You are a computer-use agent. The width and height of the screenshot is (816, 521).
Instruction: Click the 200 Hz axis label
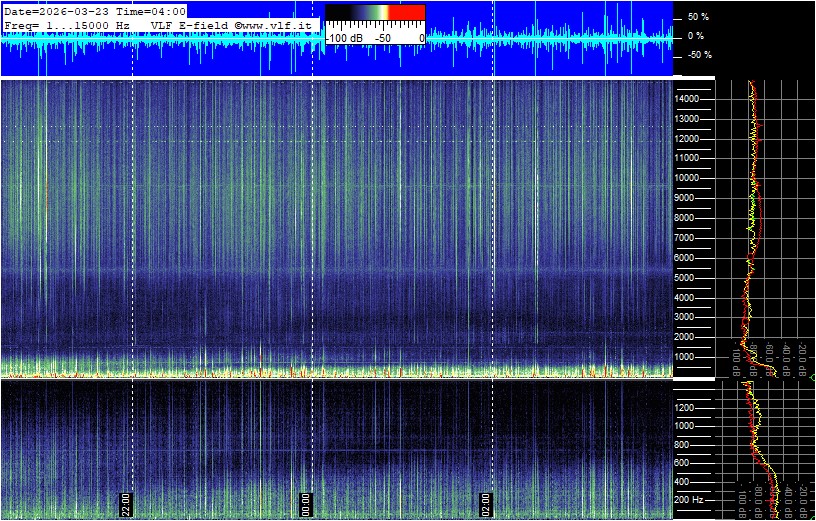[691, 499]
